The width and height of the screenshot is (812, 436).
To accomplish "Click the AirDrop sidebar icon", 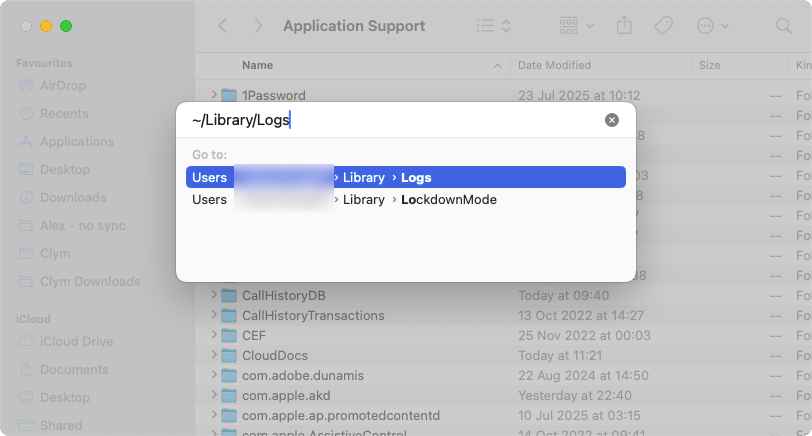I will click(x=26, y=85).
